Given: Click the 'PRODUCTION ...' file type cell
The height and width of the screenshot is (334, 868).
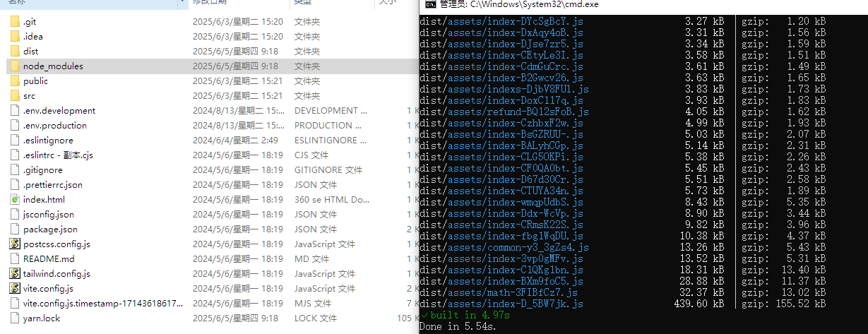Looking at the screenshot, I should click(x=329, y=126).
